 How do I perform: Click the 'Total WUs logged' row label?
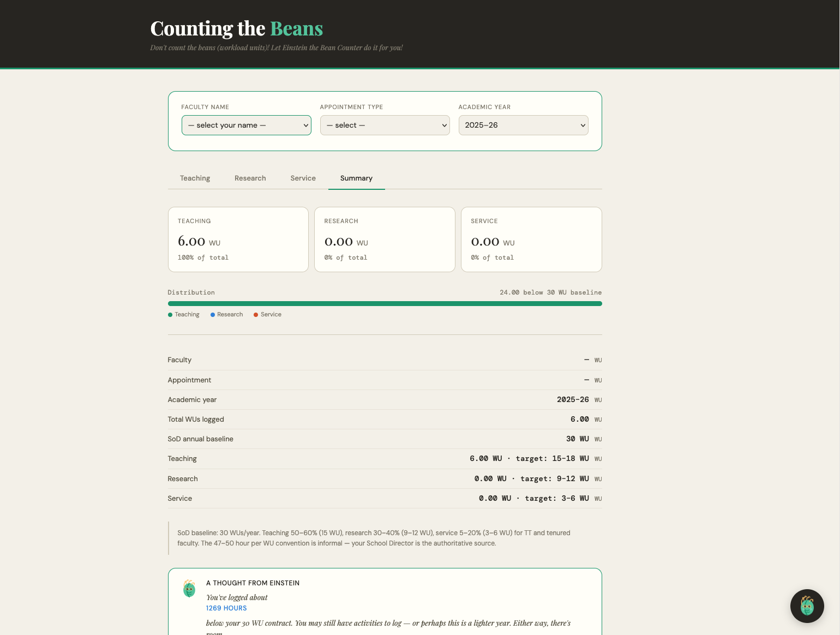coord(196,420)
